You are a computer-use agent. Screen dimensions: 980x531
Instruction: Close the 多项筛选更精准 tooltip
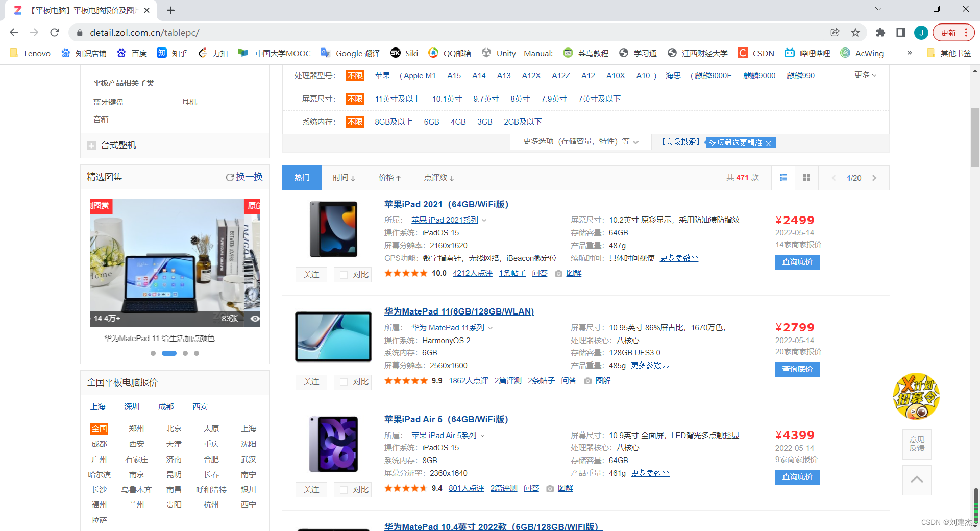769,143
